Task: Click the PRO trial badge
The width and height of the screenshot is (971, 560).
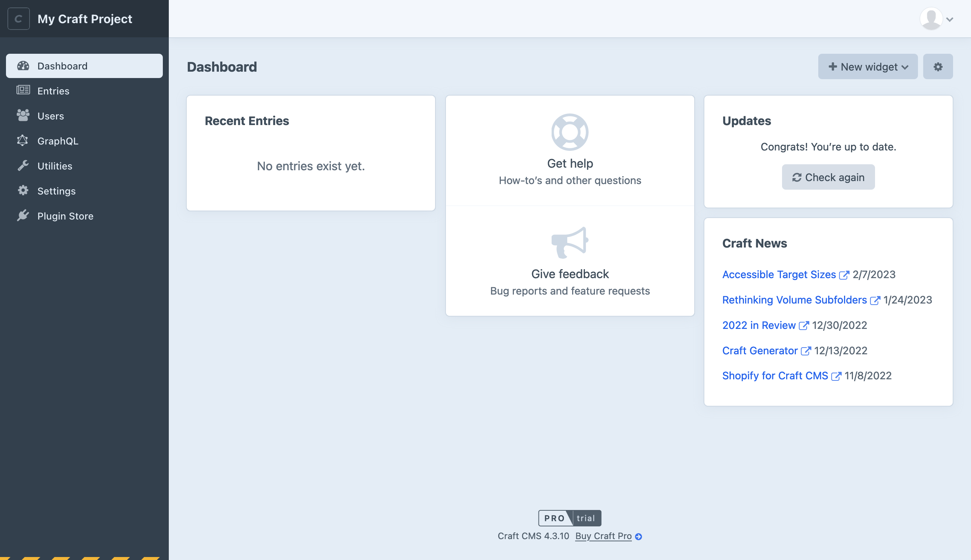Action: pos(570,518)
